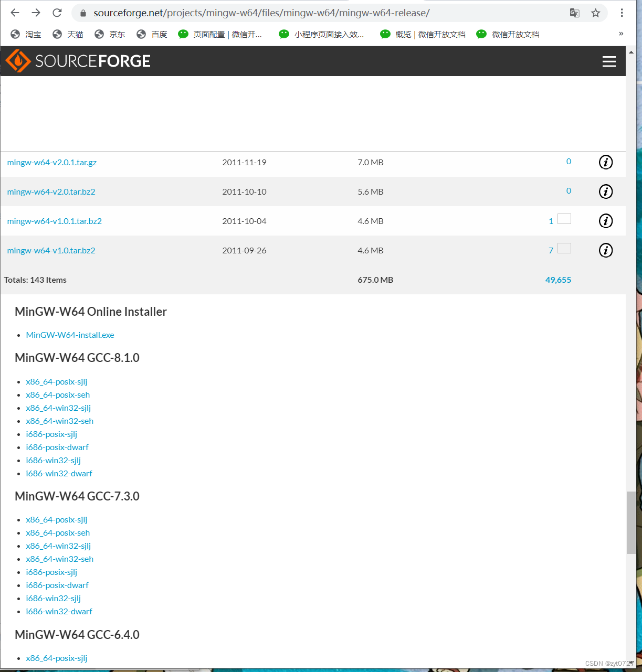
Task: Download MinGW-W64-install.exe
Action: coord(70,335)
